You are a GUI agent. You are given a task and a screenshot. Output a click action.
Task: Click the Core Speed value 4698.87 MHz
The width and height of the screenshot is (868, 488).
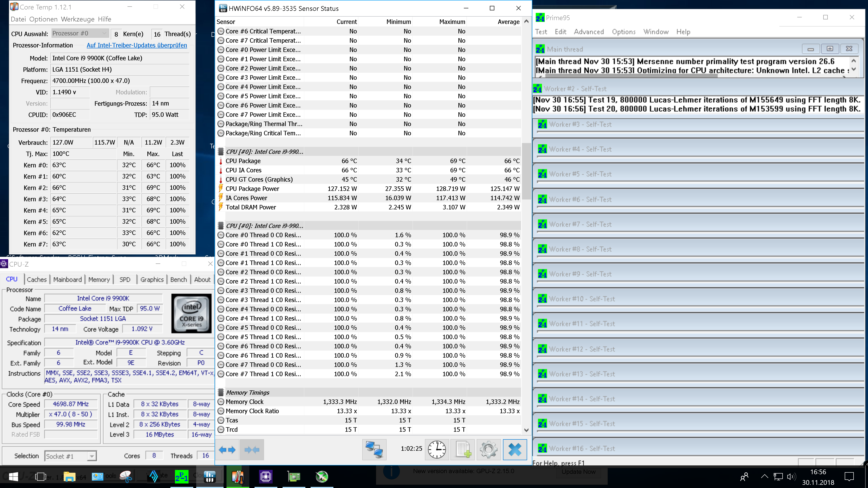[71, 404]
